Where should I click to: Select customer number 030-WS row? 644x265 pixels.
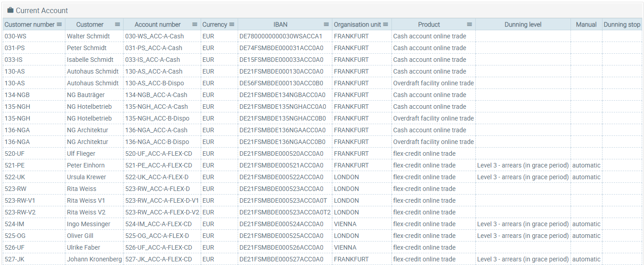[x=322, y=36]
